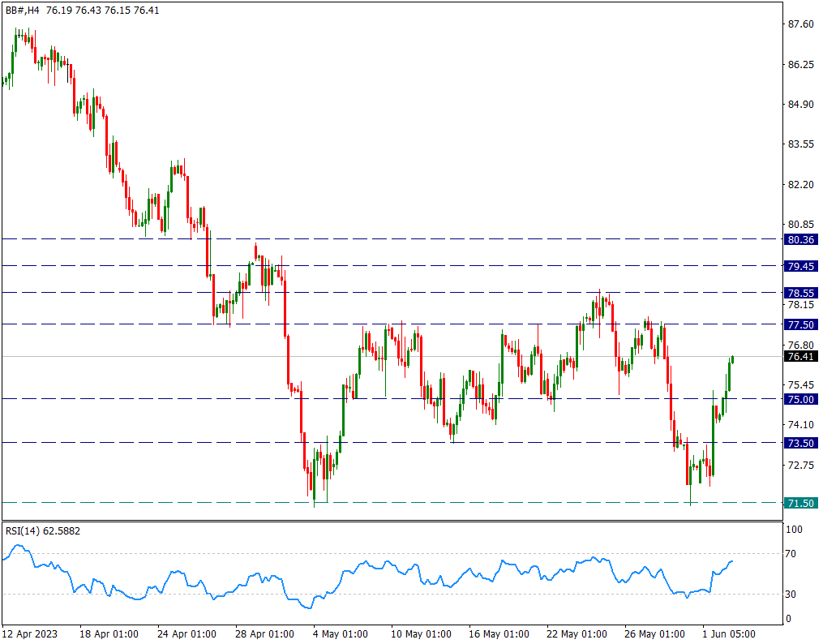This screenshot has width=823, height=644.
Task: Click the 75.00 price level label
Action: point(800,399)
